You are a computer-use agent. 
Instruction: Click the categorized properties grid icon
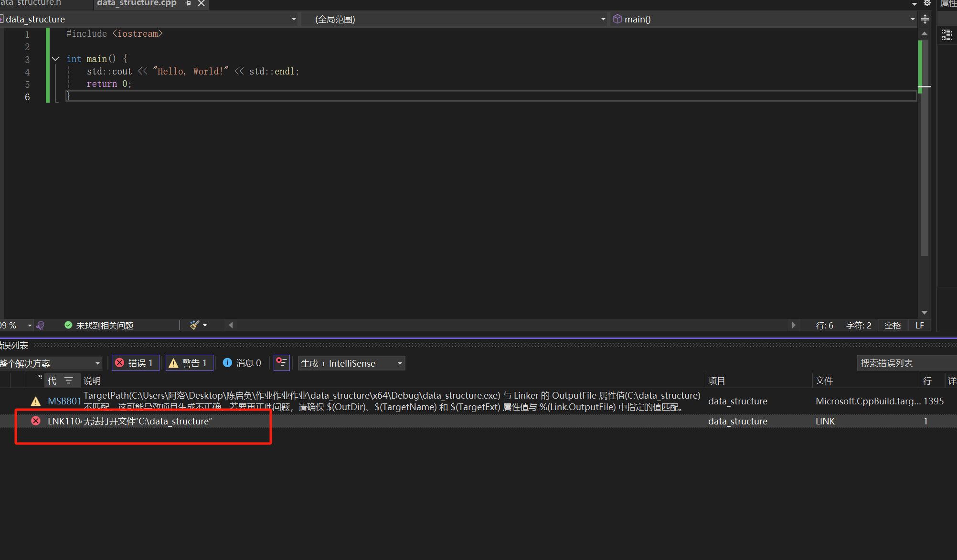pyautogui.click(x=946, y=35)
